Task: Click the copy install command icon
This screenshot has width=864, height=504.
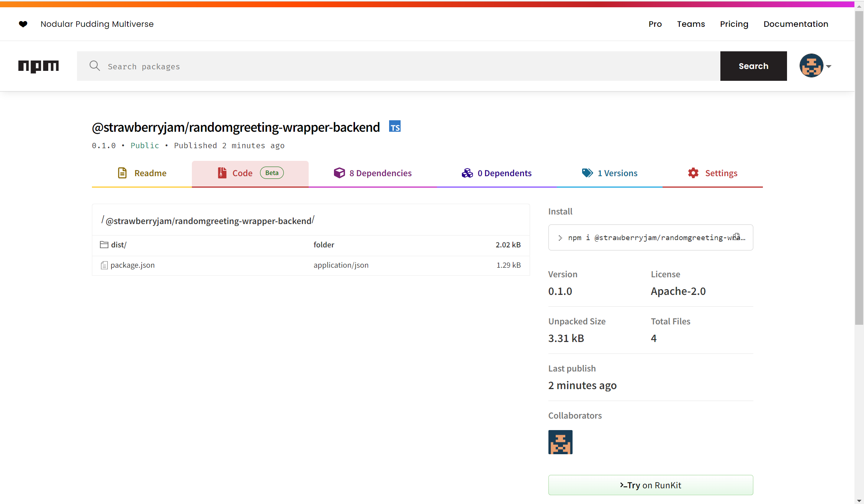Action: point(736,236)
